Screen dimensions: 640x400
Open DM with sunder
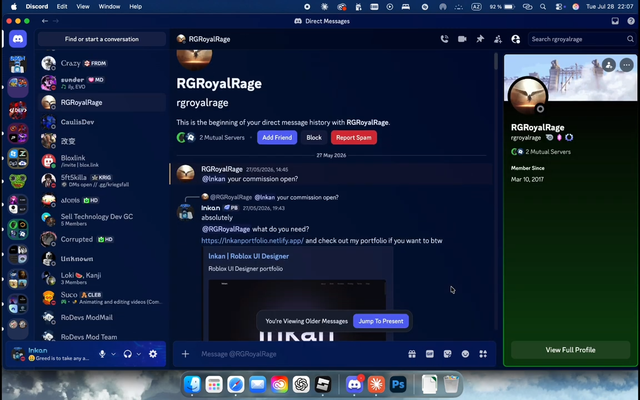[102, 83]
